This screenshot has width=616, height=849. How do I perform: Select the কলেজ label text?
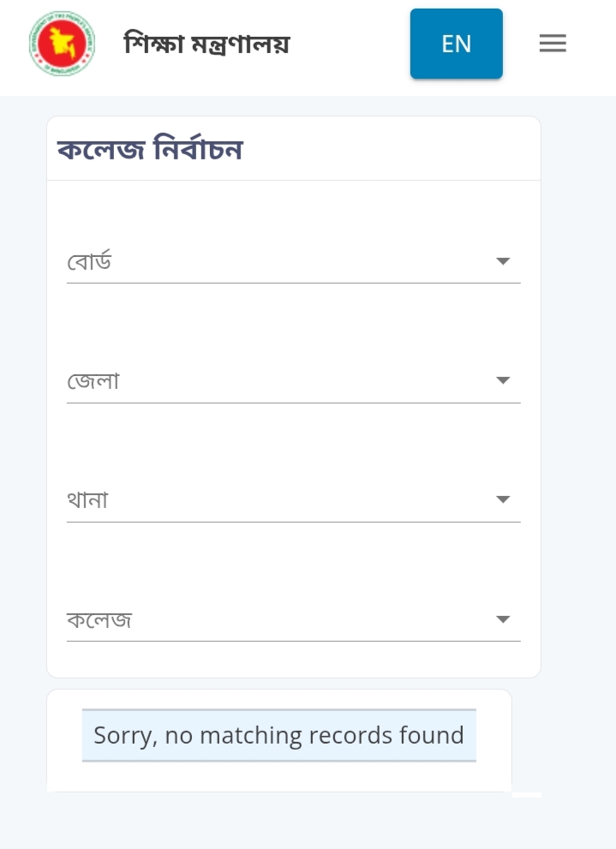99,619
